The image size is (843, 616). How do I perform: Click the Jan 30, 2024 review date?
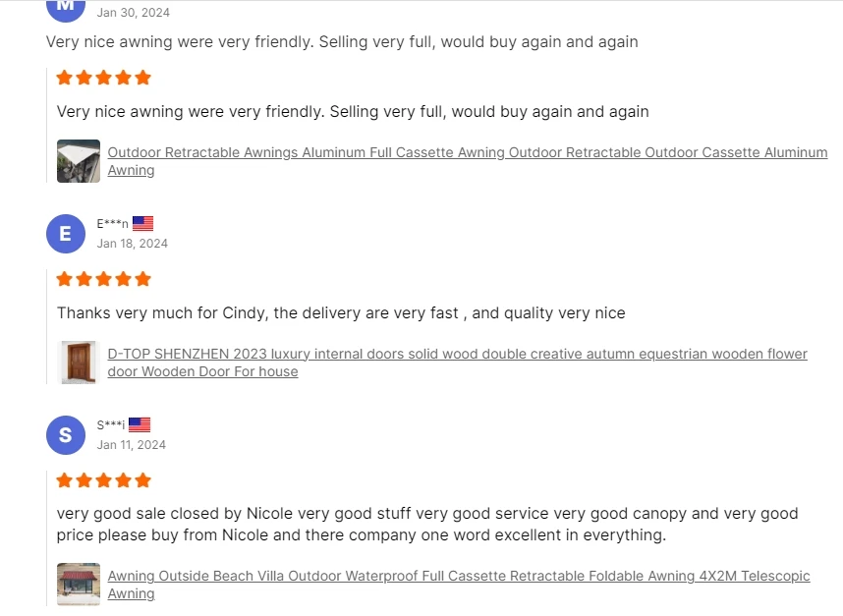(134, 13)
